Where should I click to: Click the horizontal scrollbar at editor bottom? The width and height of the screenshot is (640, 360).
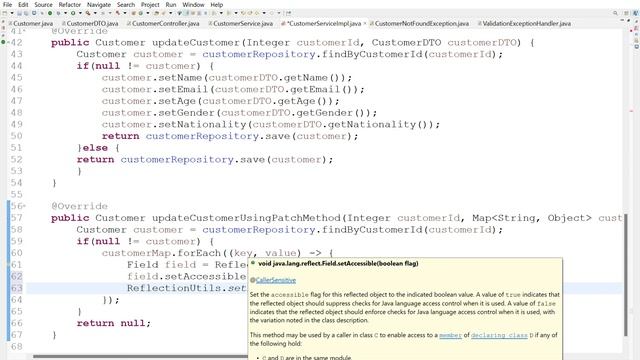[x=140, y=357]
